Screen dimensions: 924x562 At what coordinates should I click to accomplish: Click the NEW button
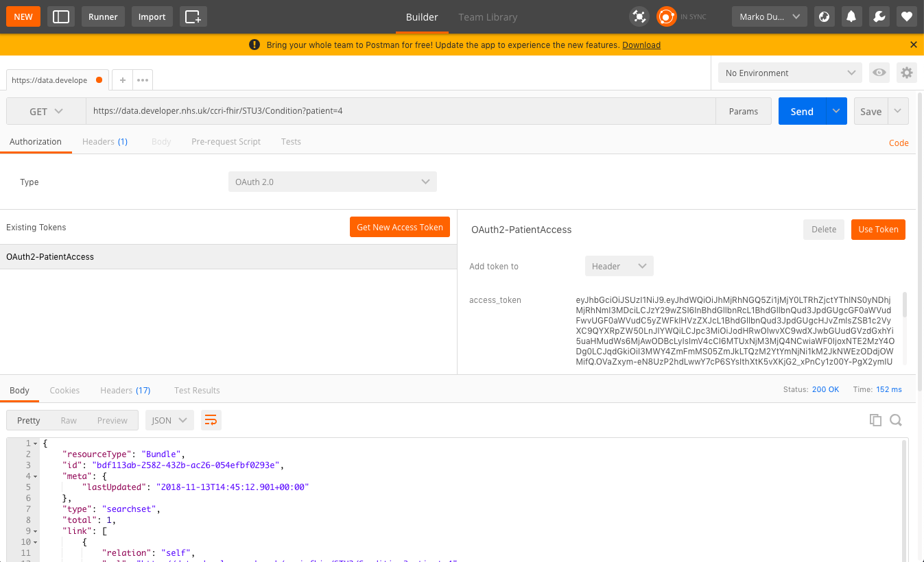(x=23, y=16)
